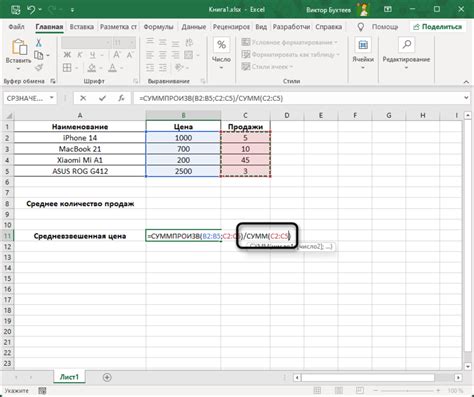The image size is (474, 397).
Task: Switch to the Вид tab
Action: pyautogui.click(x=261, y=27)
